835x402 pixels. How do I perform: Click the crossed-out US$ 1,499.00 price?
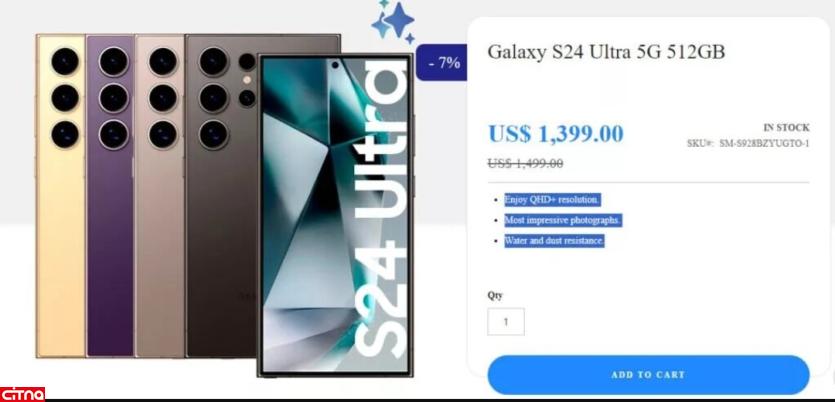point(525,163)
